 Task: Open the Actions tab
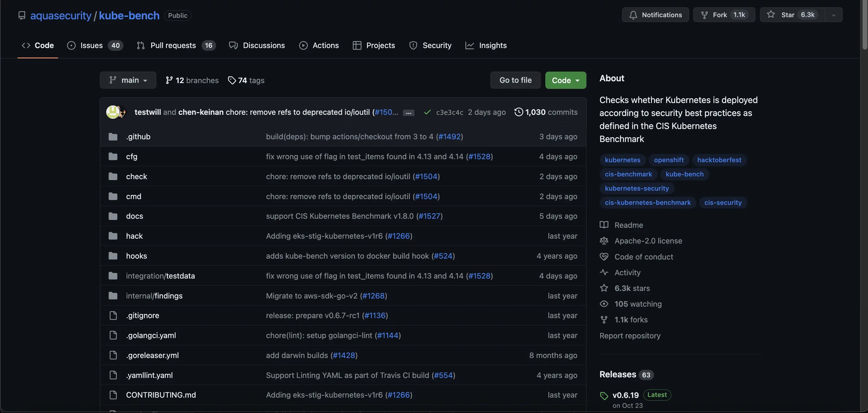click(319, 45)
